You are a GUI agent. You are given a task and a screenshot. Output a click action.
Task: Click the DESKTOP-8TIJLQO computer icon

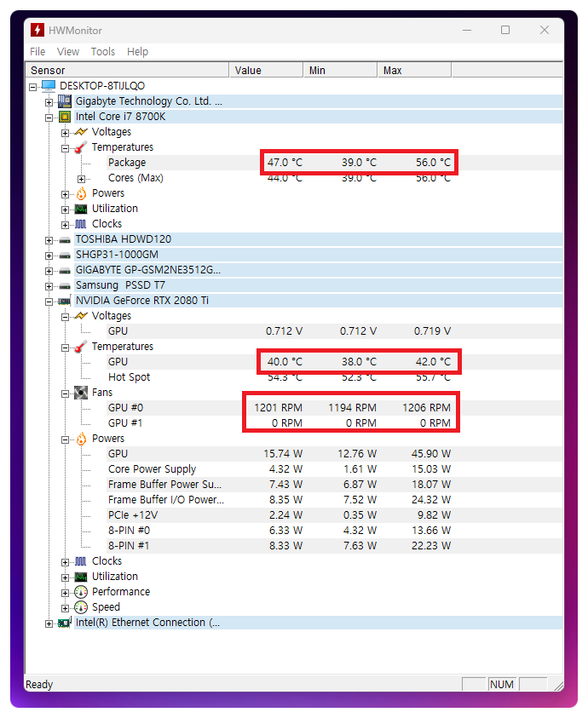[x=48, y=86]
